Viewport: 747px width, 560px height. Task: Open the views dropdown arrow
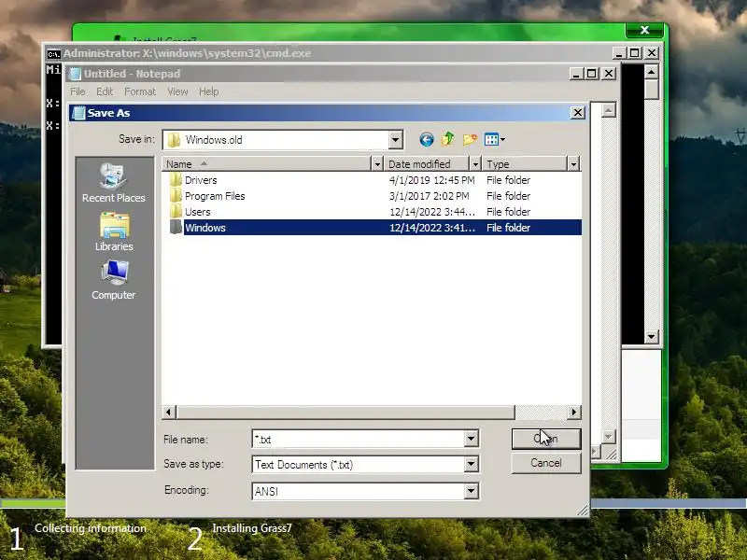502,139
